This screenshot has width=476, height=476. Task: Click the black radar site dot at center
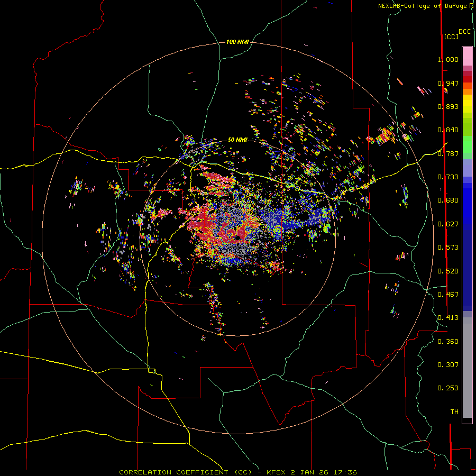tap(237, 238)
